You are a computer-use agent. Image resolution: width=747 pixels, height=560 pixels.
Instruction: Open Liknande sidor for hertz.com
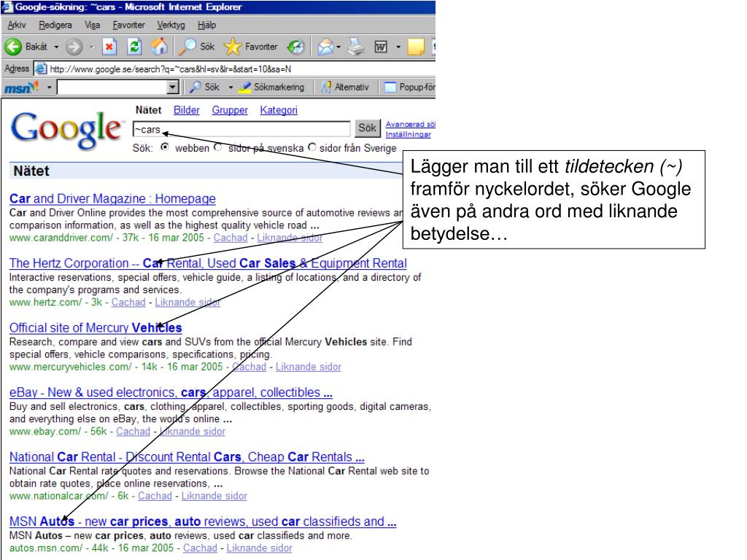[x=187, y=303]
